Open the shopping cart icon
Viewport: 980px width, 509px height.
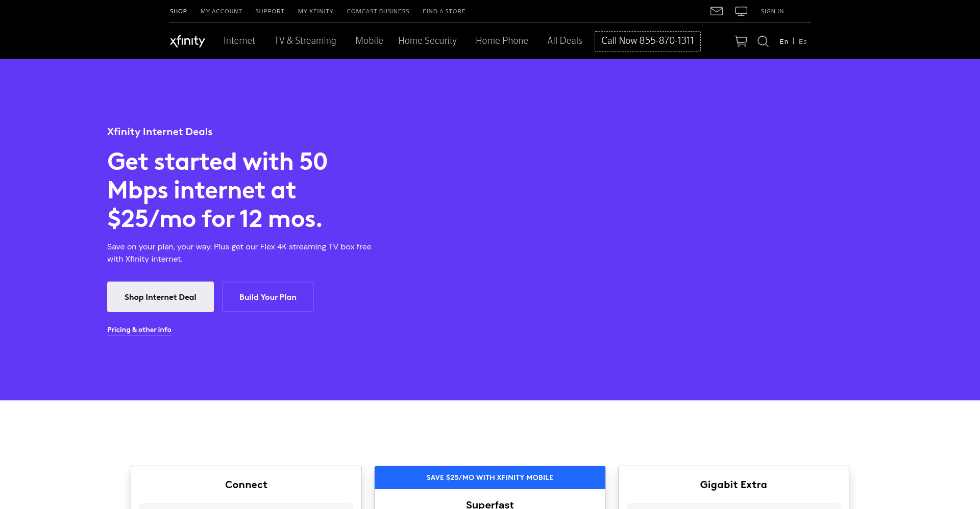coord(741,41)
